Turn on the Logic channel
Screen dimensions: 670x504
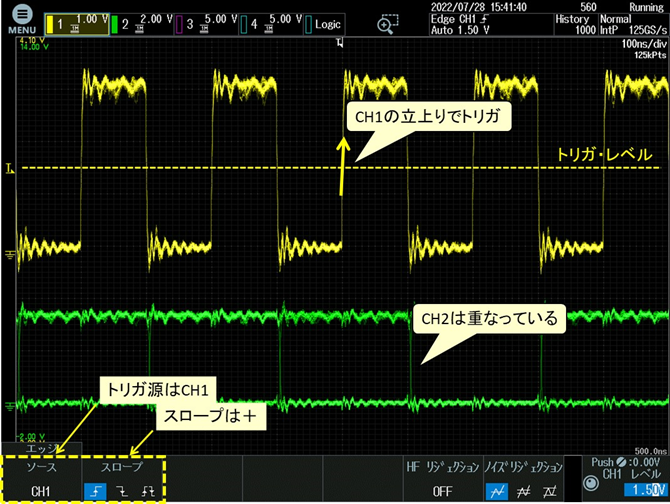click(324, 24)
